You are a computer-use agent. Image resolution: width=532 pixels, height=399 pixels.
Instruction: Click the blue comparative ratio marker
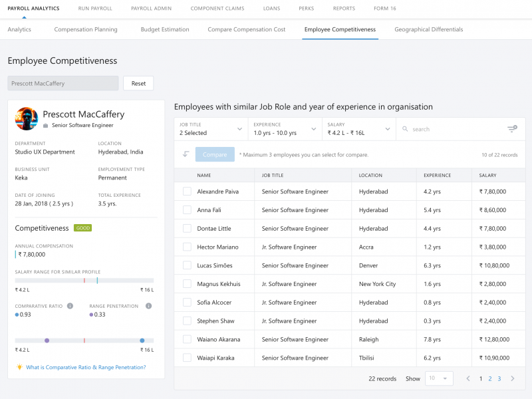coord(142,340)
